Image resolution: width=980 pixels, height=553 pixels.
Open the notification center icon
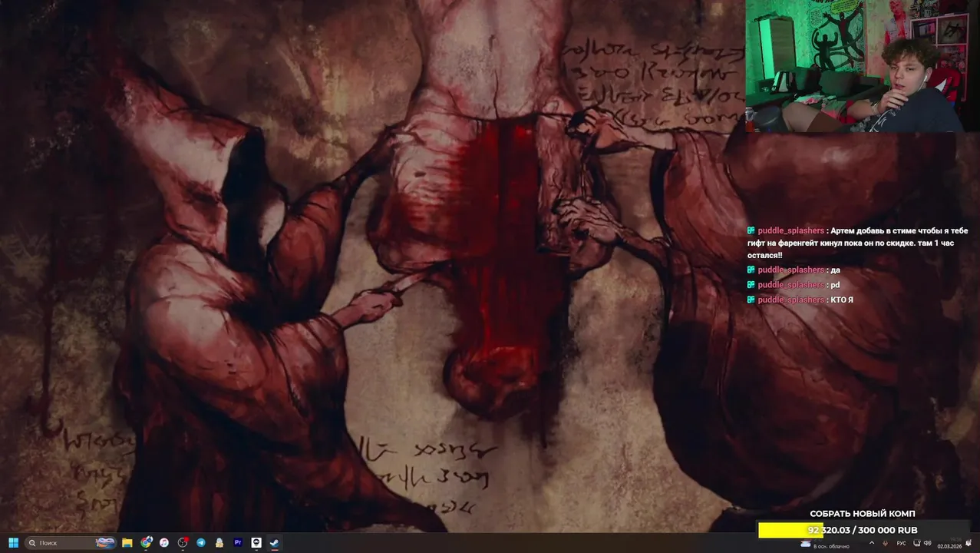point(968,543)
